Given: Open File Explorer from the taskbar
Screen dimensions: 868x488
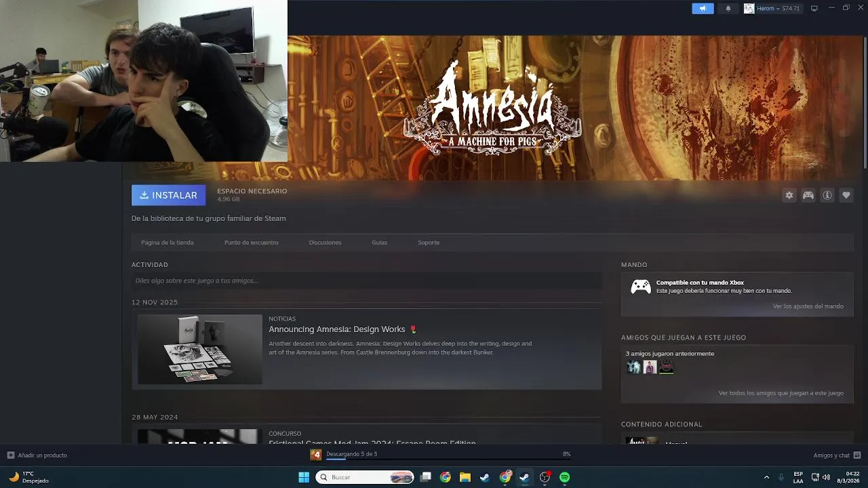Looking at the screenshot, I should click(x=465, y=477).
